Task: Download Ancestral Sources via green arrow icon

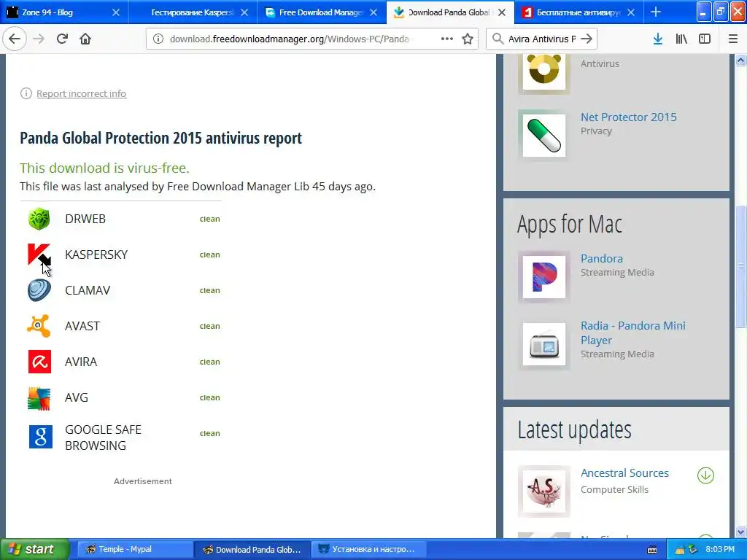Action: point(705,475)
